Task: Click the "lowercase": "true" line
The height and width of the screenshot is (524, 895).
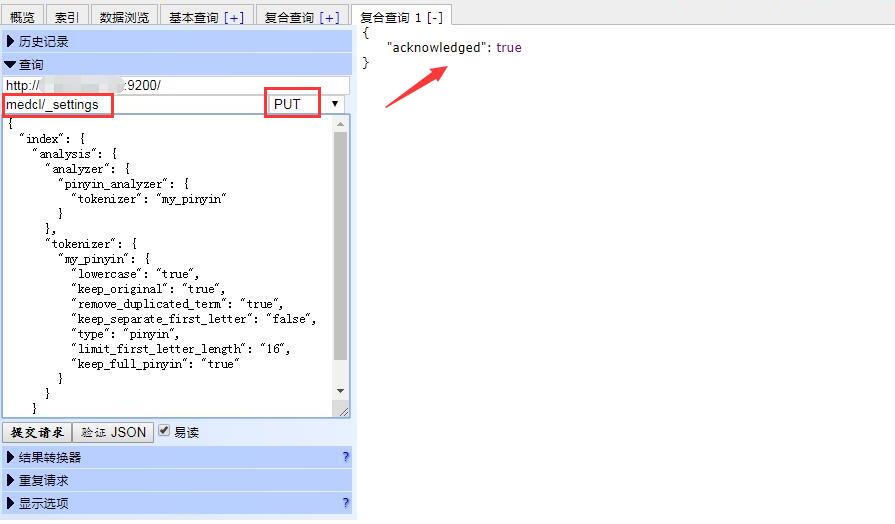Action: pyautogui.click(x=135, y=274)
